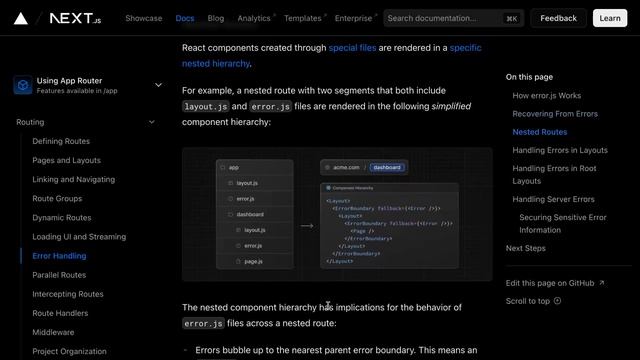Open Route Groups in the sidebar
Viewport: 640px width, 360px height.
pyautogui.click(x=57, y=199)
